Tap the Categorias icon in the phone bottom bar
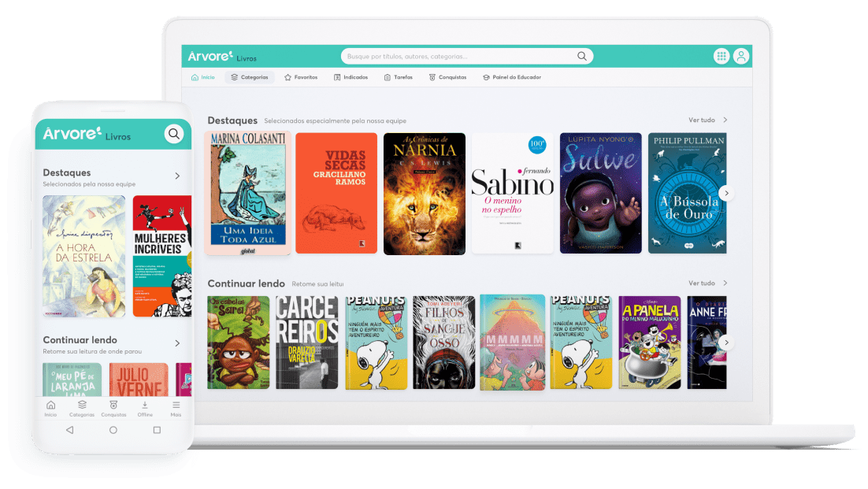The image size is (868, 489). pyautogui.click(x=82, y=409)
